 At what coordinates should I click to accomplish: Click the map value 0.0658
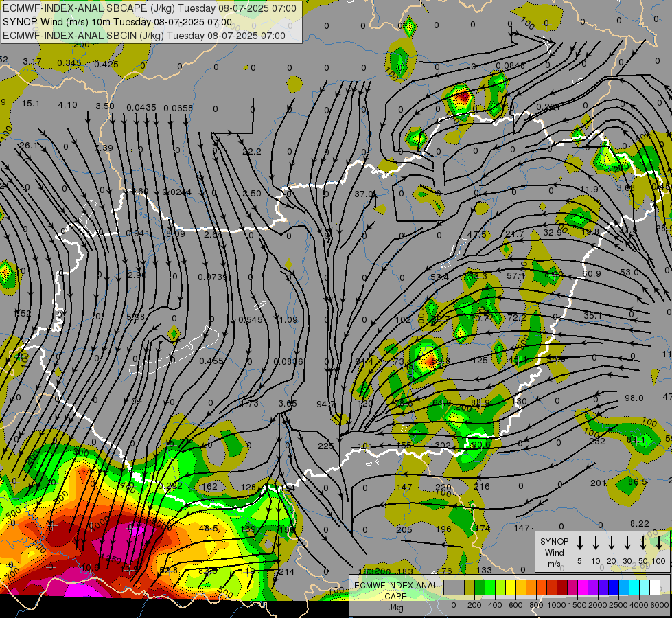178,108
